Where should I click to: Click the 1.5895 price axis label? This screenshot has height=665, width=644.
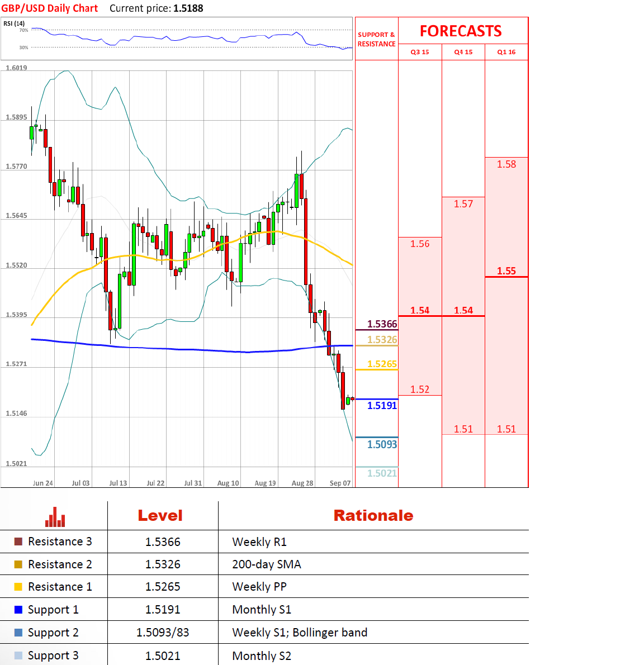coord(17,117)
